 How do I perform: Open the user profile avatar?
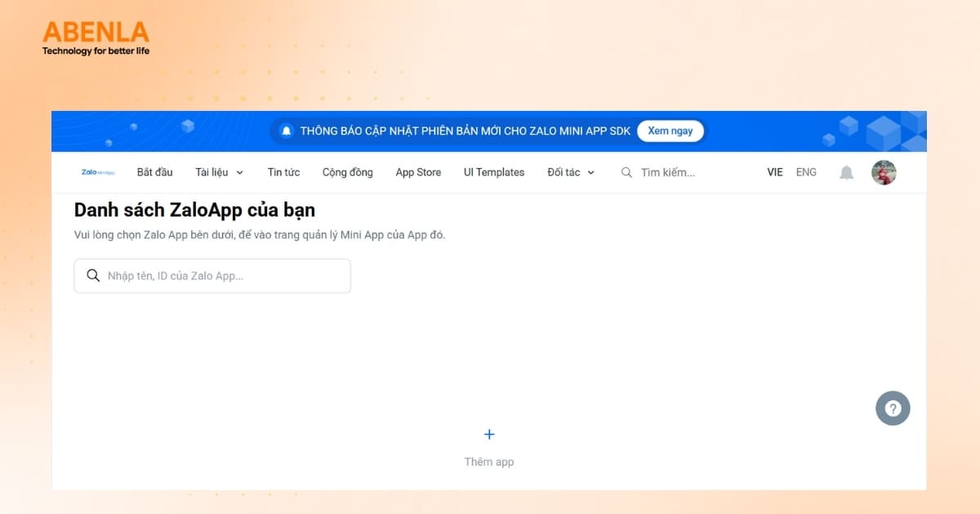click(x=884, y=172)
